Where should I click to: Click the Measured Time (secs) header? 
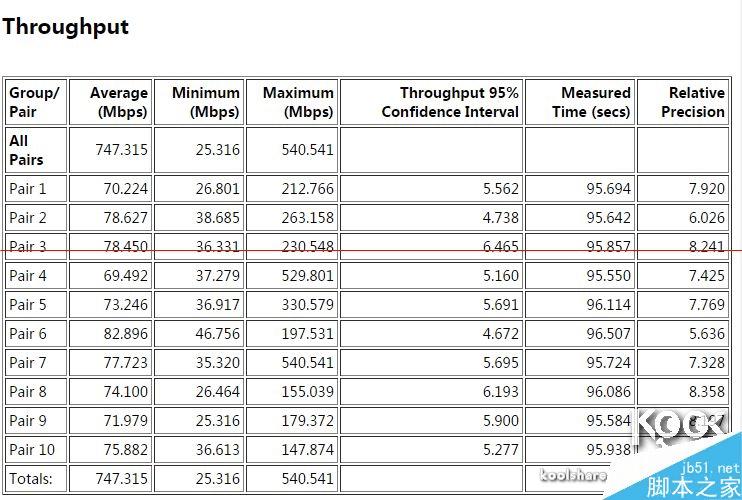[x=591, y=102]
